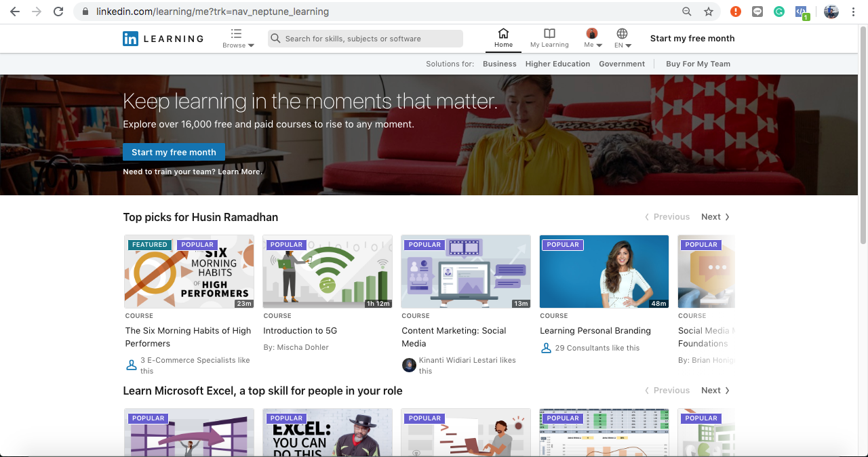Viewport: 868px width, 457px height.
Task: Click the globe language icon
Action: 622,33
